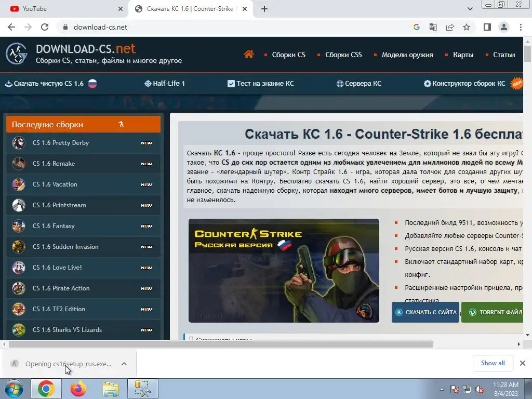
Task: Click the Counter-Strike Русская версия banner image
Action: [x=284, y=270]
